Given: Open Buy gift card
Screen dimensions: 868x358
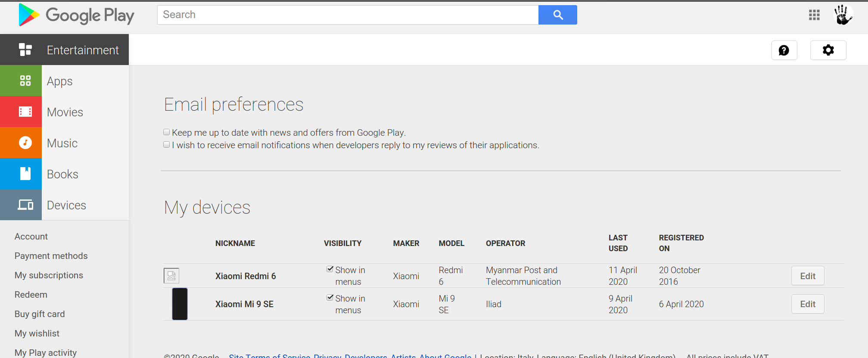Looking at the screenshot, I should (x=40, y=314).
